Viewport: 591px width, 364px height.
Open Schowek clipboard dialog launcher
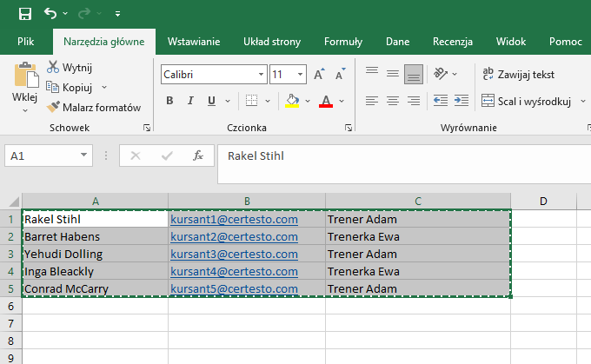147,128
